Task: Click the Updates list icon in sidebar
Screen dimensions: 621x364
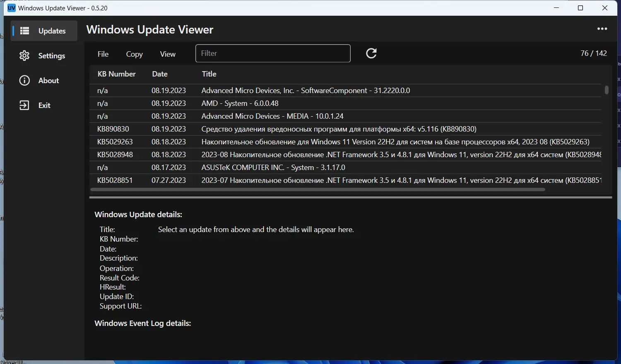Action: point(25,31)
